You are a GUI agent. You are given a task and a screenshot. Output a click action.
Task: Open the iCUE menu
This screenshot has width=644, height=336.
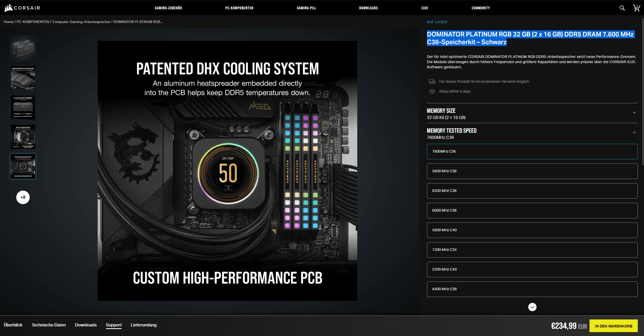(425, 8)
